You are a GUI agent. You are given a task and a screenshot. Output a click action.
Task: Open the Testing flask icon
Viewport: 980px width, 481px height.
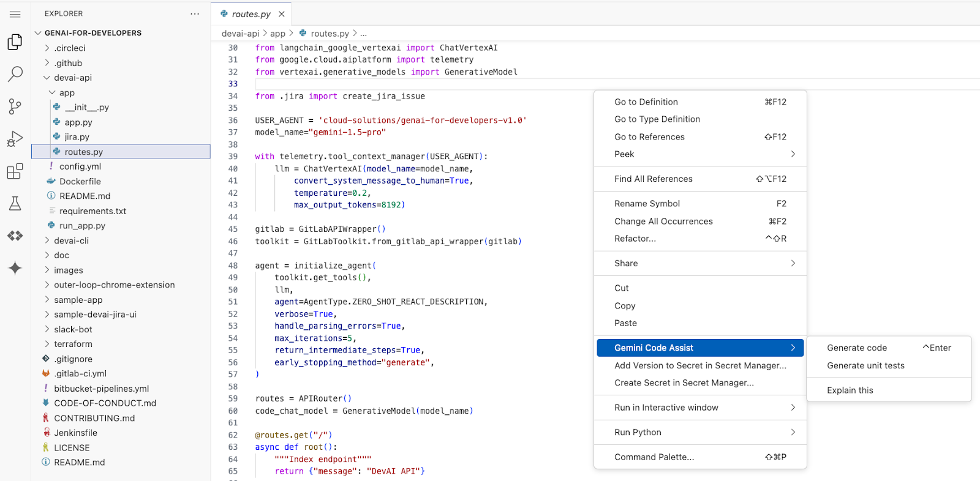pyautogui.click(x=15, y=203)
